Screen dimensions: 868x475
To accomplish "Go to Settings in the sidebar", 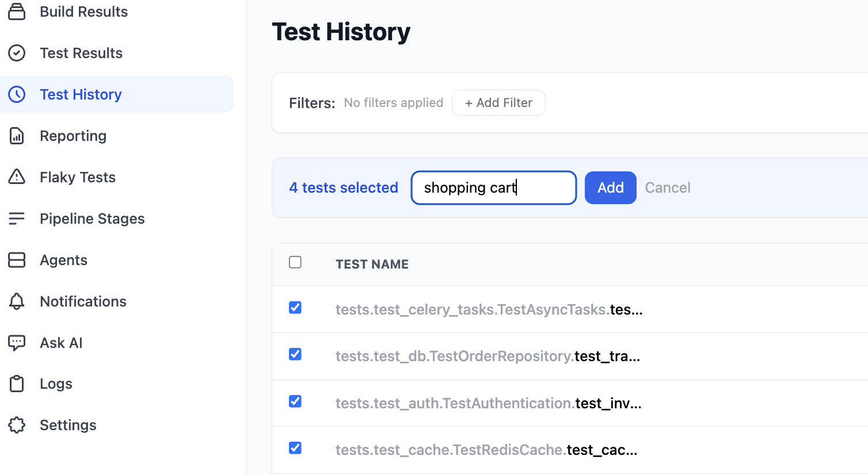I will click(68, 426).
